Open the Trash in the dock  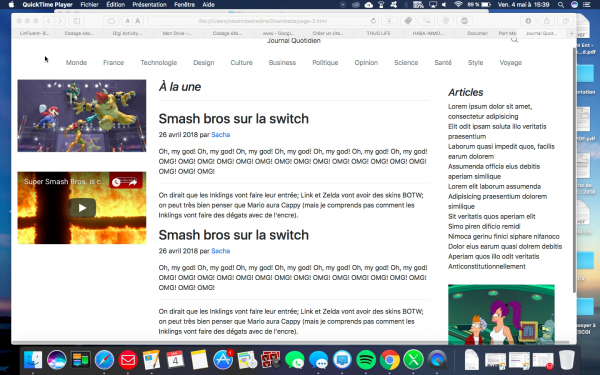point(566,360)
